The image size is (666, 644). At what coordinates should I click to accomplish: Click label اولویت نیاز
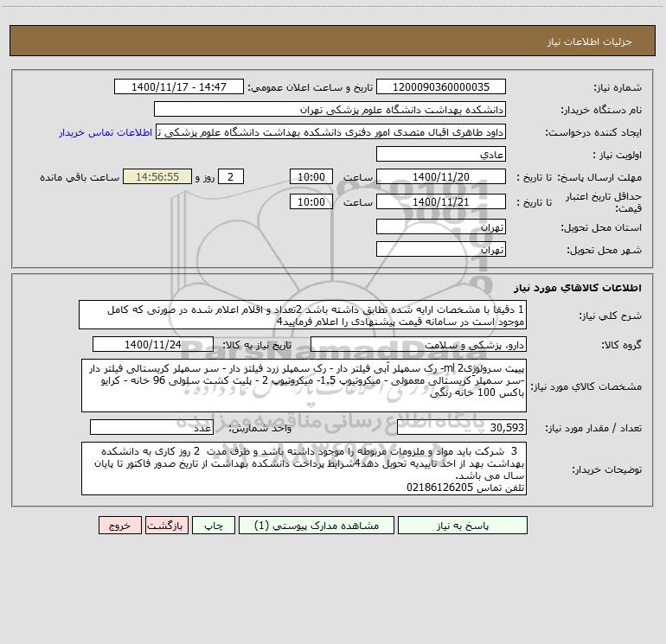617,155
